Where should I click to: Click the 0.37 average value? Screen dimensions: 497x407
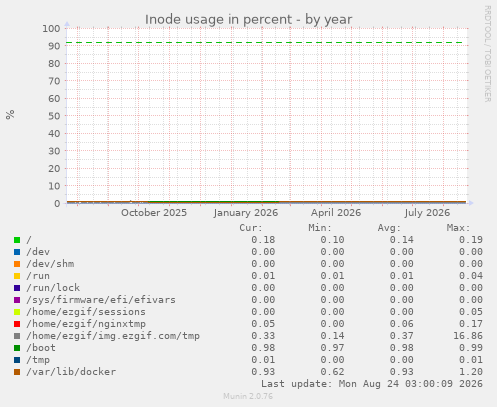click(402, 336)
